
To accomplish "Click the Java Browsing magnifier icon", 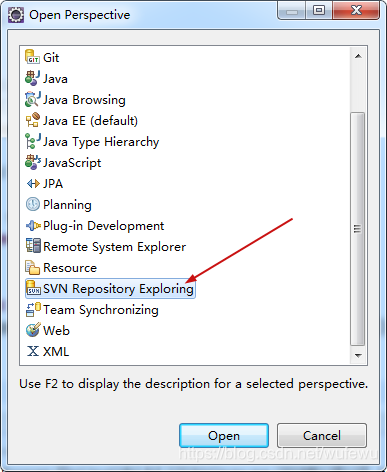I will pos(33,99).
